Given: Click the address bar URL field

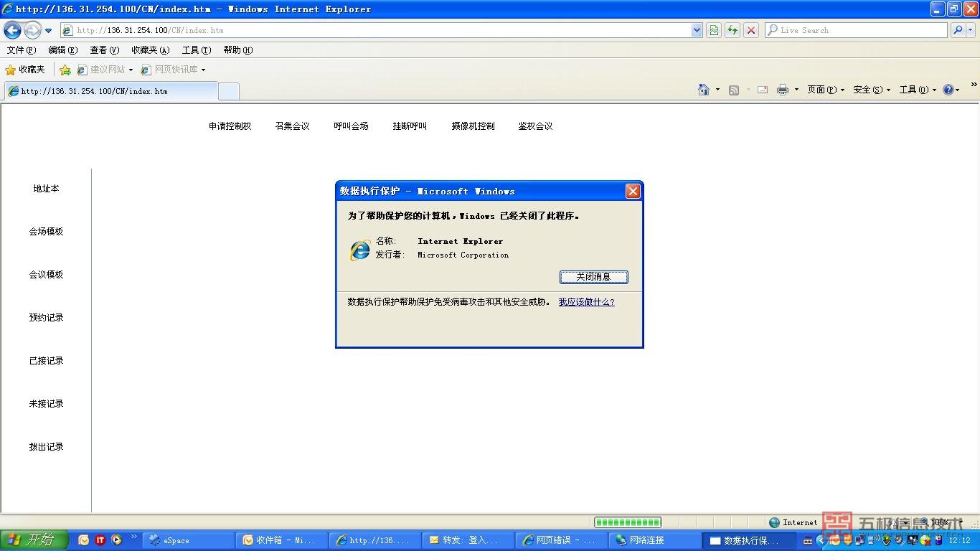Looking at the screenshot, I should (375, 30).
